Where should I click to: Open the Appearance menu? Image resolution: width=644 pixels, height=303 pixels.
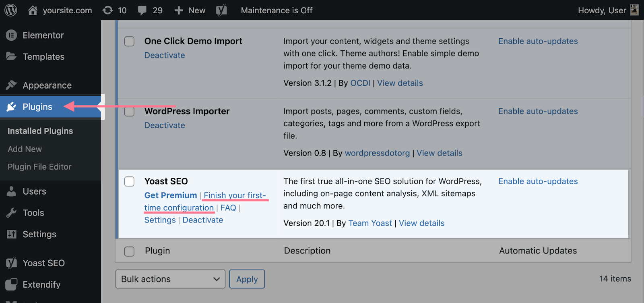pos(47,85)
